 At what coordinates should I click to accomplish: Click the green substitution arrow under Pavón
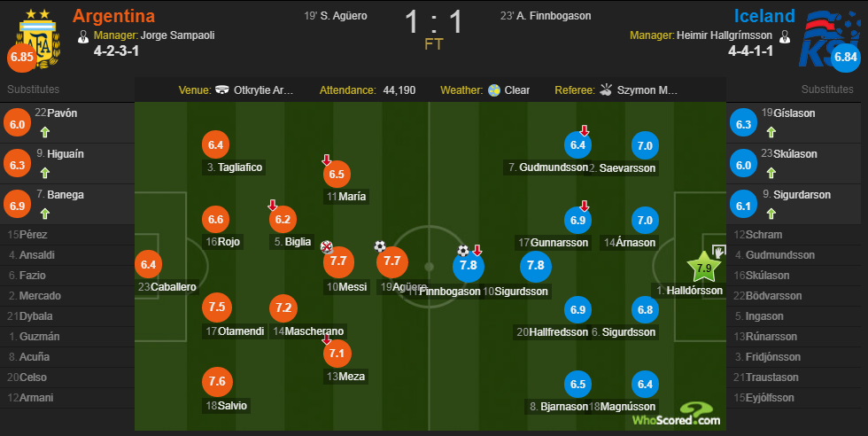click(x=45, y=132)
